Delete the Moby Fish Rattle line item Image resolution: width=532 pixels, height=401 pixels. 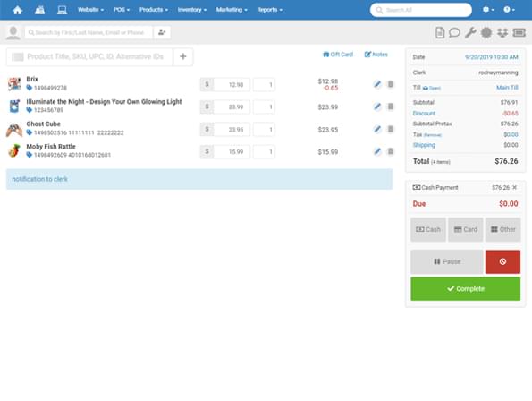point(391,151)
